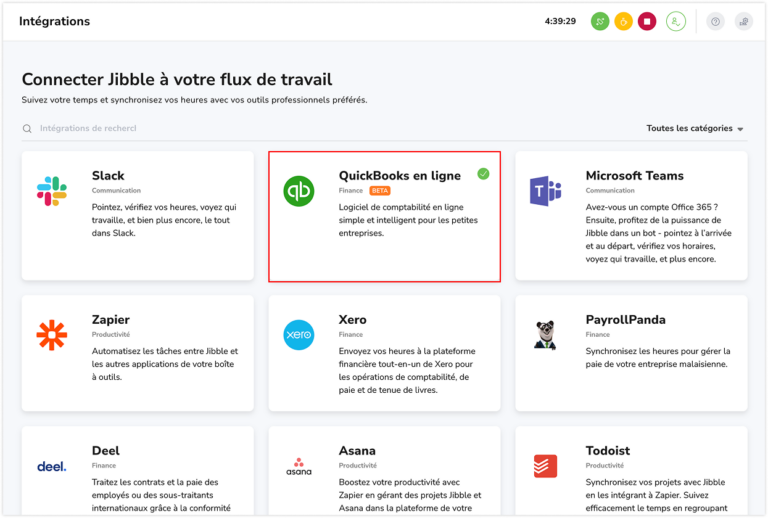This screenshot has width=768, height=518.
Task: Click the BETA badge on QuickBooks
Action: click(x=380, y=190)
